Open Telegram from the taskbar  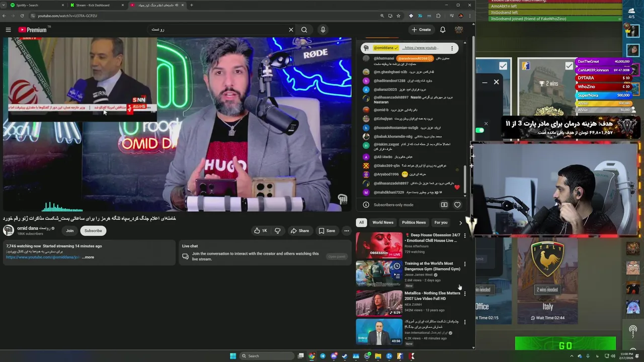pyautogui.click(x=323, y=356)
